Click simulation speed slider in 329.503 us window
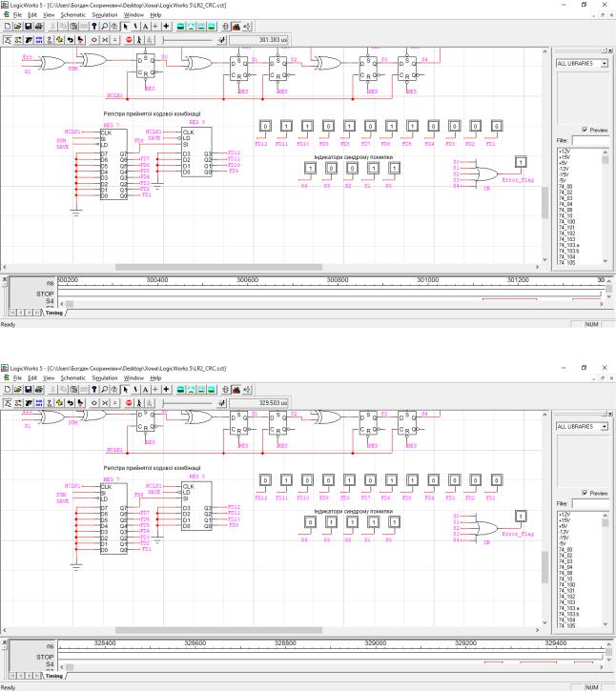This screenshot has width=616, height=691. coord(188,403)
